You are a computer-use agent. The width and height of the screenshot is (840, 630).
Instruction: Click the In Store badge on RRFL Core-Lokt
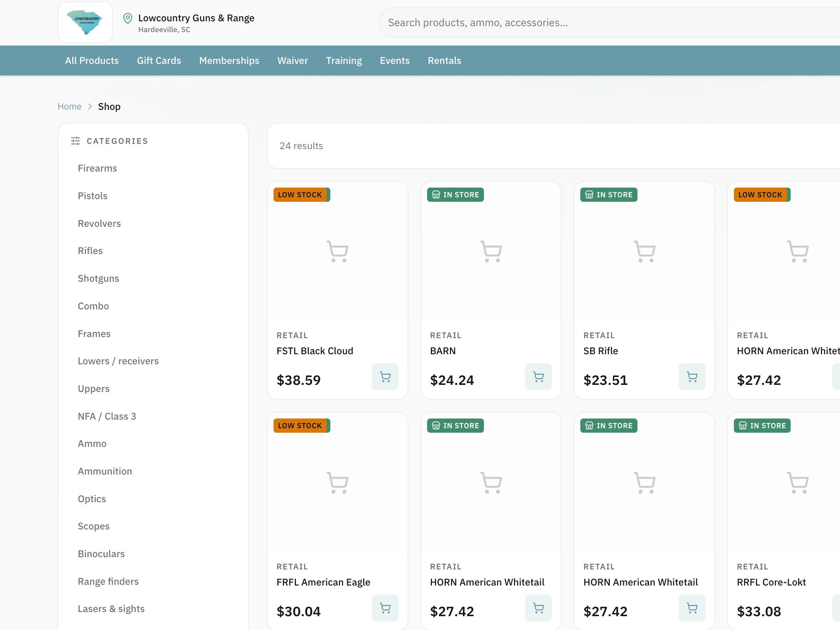[x=762, y=426]
